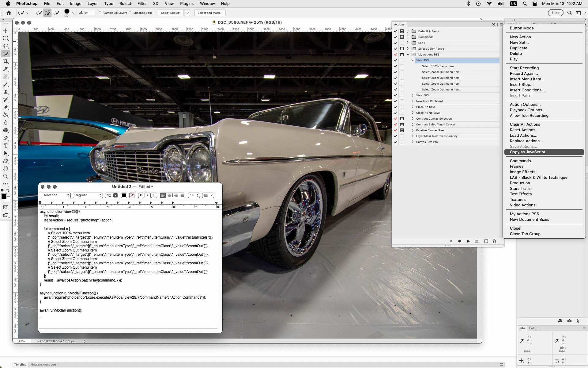Image resolution: width=588 pixels, height=368 pixels.
Task: Click the Select Subject button
Action: [x=171, y=13]
